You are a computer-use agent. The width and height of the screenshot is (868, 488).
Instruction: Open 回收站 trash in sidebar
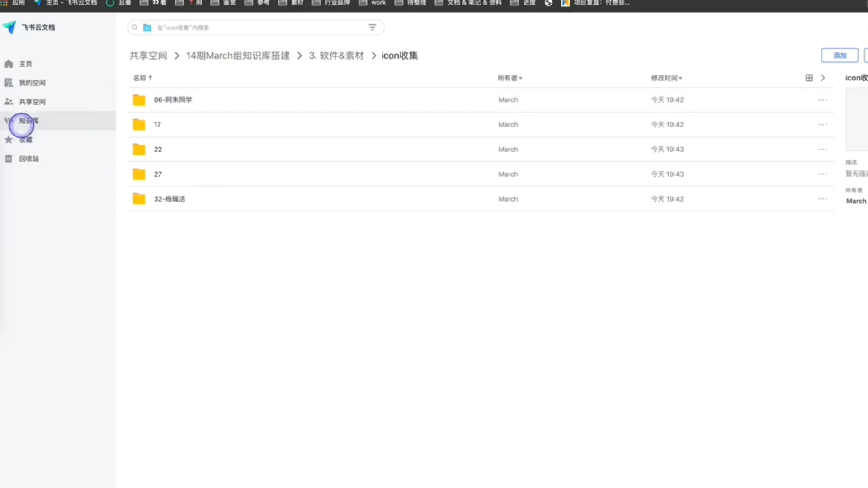(28, 159)
